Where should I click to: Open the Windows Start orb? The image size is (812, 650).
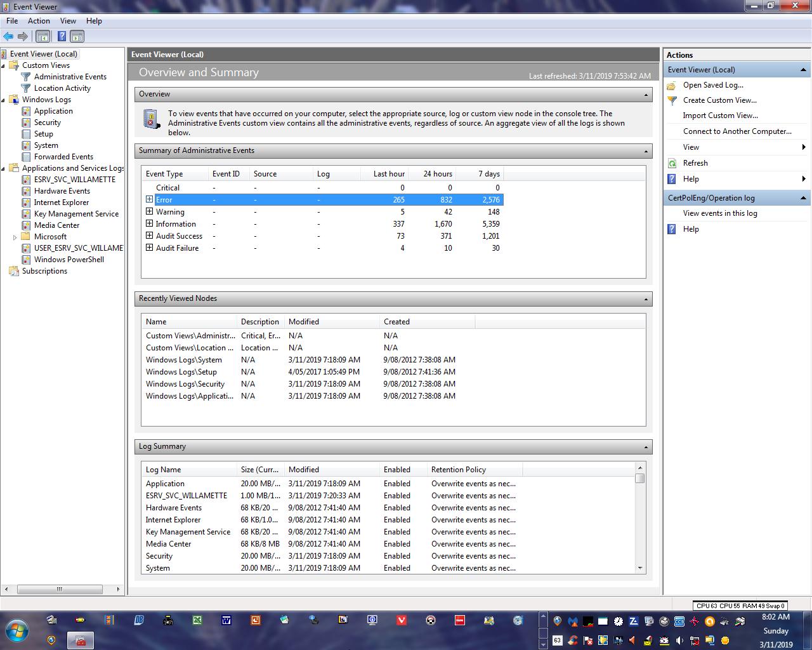click(17, 630)
